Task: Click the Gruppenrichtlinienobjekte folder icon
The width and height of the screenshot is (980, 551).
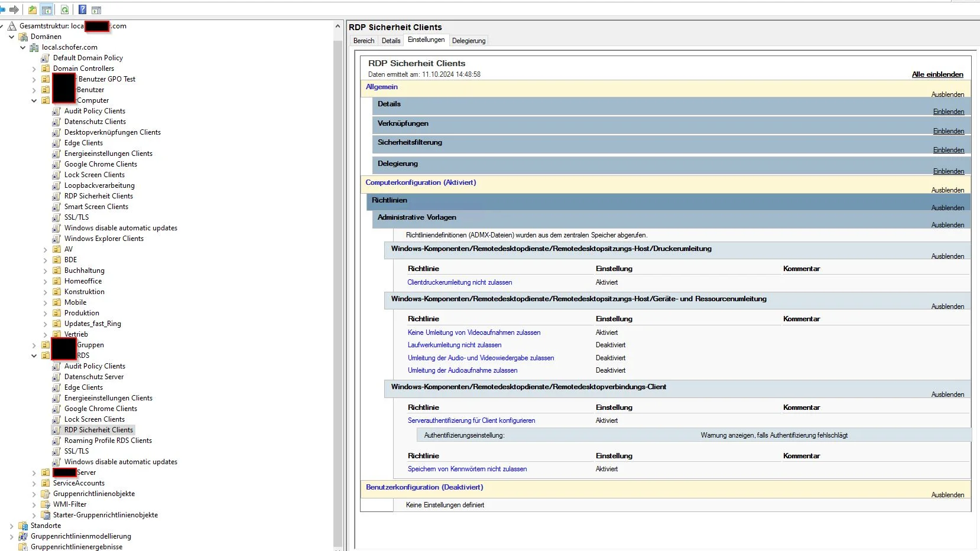Action: point(46,494)
